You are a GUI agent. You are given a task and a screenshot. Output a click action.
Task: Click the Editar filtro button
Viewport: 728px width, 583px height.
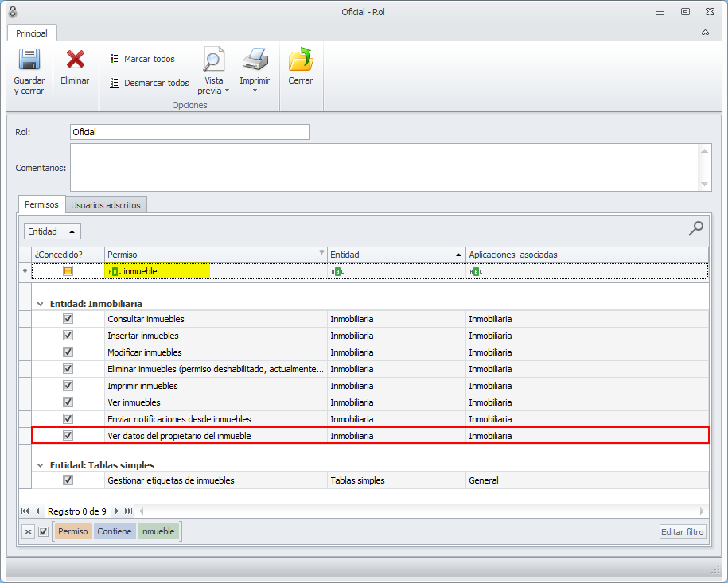[x=683, y=532]
